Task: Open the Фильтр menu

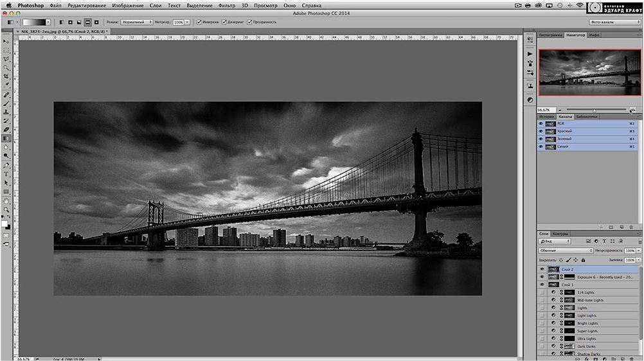Action: pyautogui.click(x=226, y=4)
